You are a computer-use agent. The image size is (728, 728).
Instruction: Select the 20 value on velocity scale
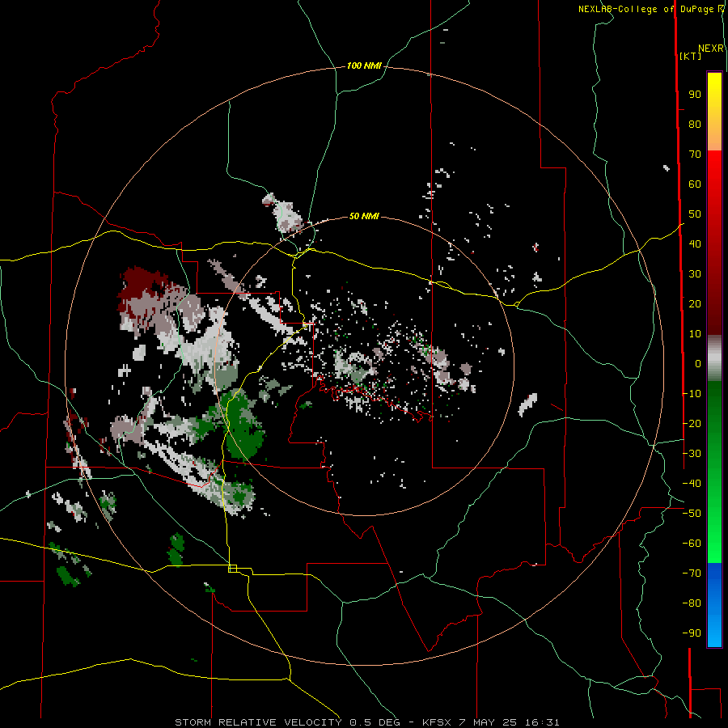tap(695, 304)
